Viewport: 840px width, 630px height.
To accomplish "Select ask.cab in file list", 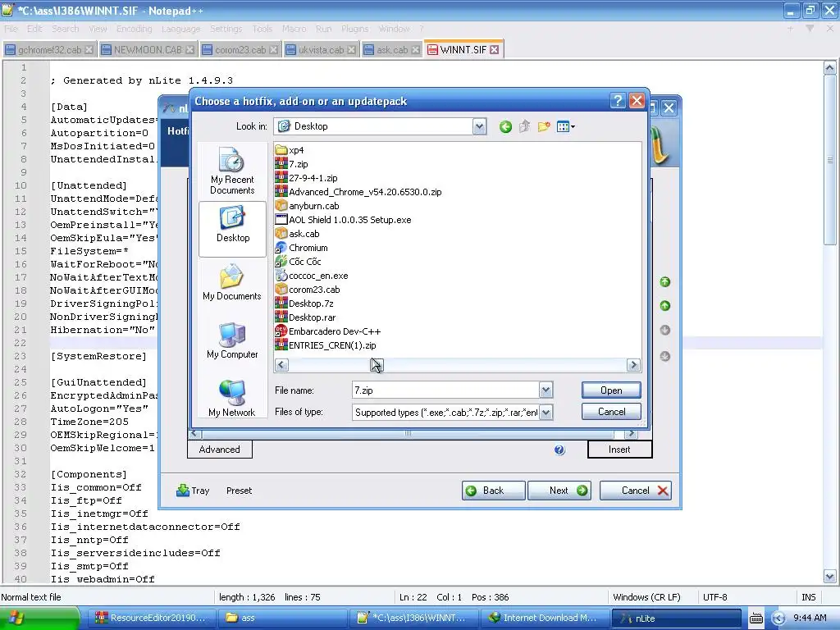I will click(297, 234).
